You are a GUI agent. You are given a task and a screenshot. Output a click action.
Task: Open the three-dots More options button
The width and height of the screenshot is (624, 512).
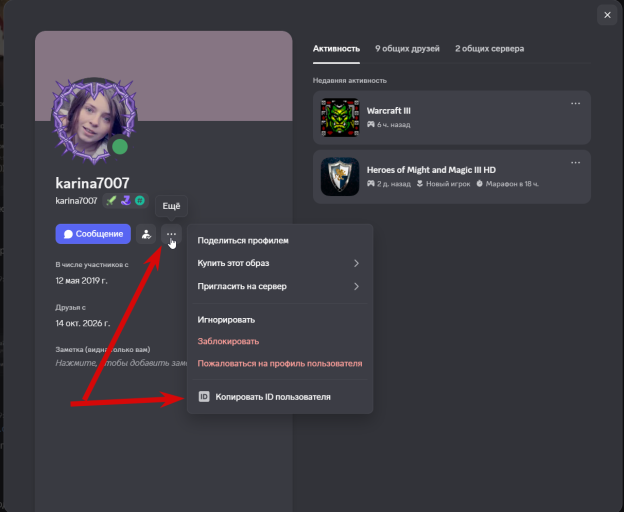(171, 234)
